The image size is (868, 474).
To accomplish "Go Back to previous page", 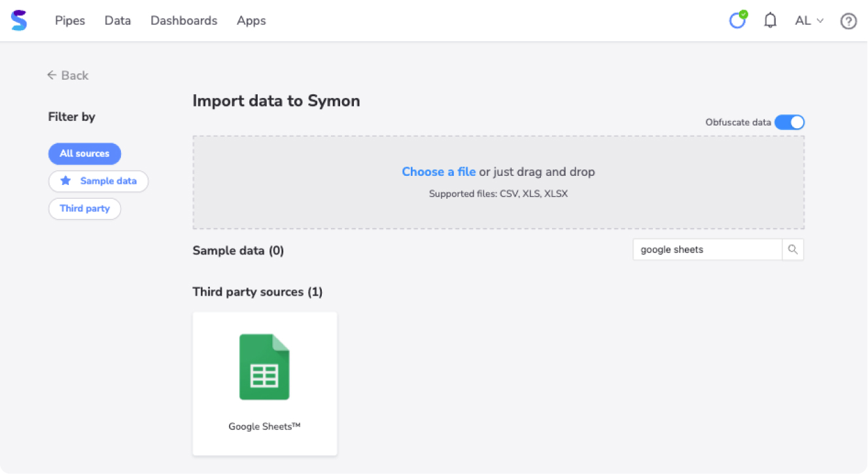I will click(68, 75).
